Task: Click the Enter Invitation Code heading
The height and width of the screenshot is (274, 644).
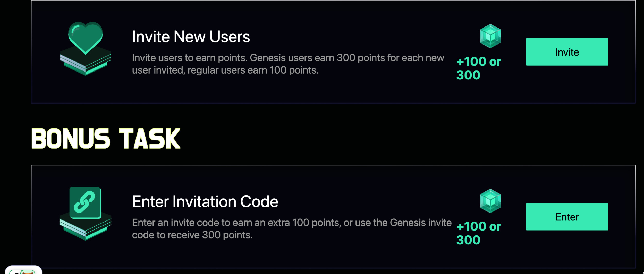Action: click(205, 201)
